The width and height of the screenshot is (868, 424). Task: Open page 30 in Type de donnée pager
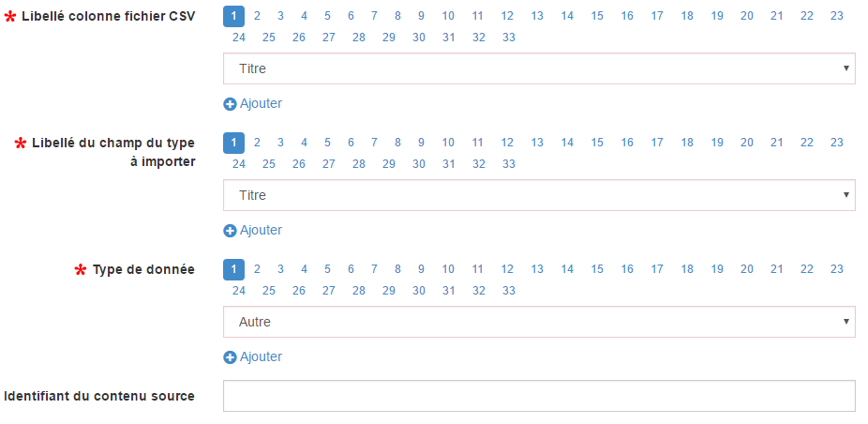coord(418,291)
